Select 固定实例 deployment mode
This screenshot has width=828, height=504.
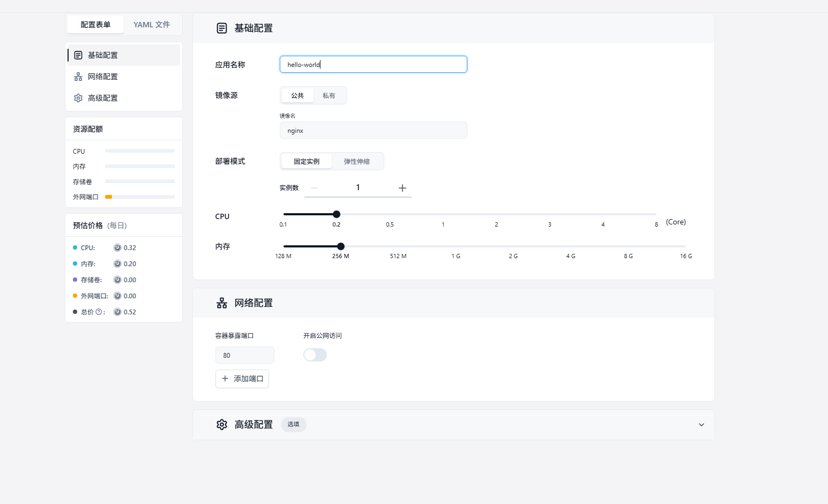point(307,162)
